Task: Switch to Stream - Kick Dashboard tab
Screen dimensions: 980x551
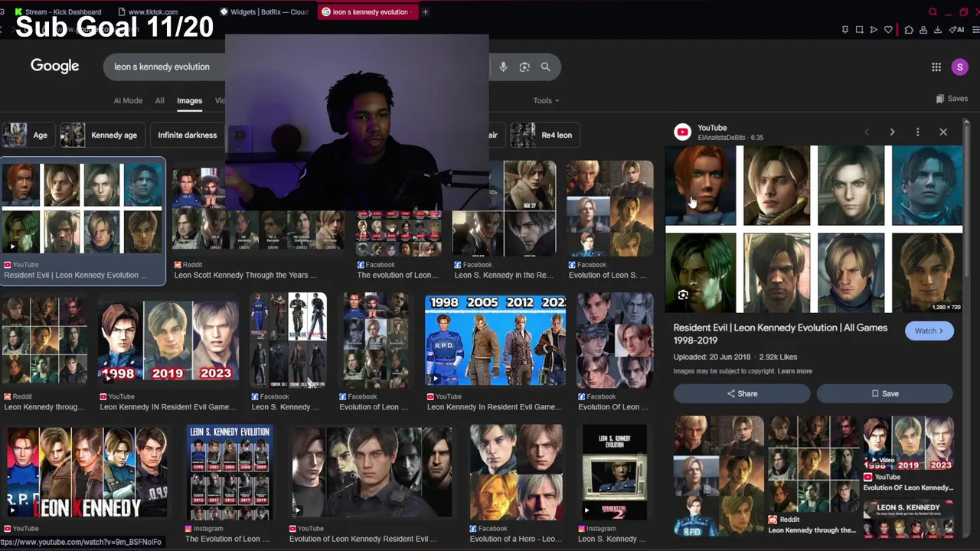Action: coord(59,11)
